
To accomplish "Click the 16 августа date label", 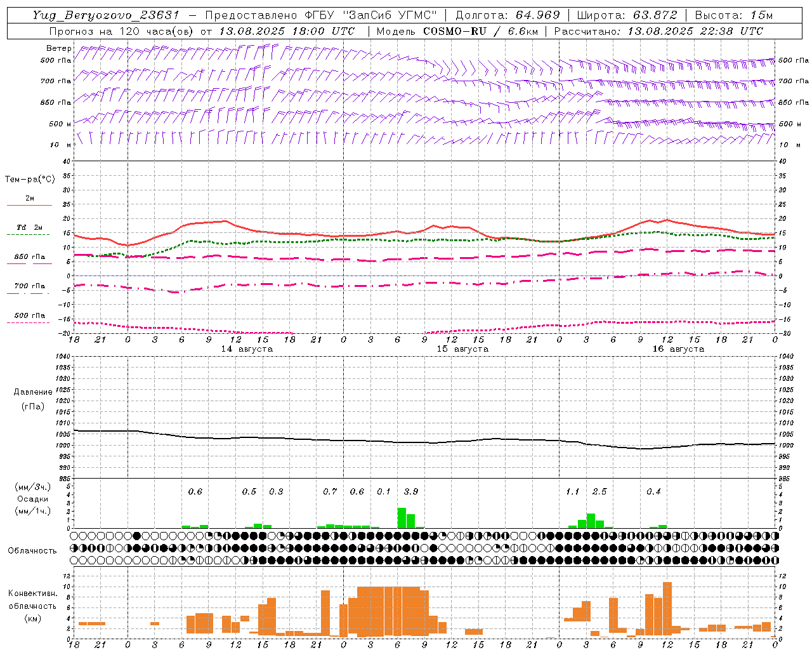I will [x=678, y=349].
